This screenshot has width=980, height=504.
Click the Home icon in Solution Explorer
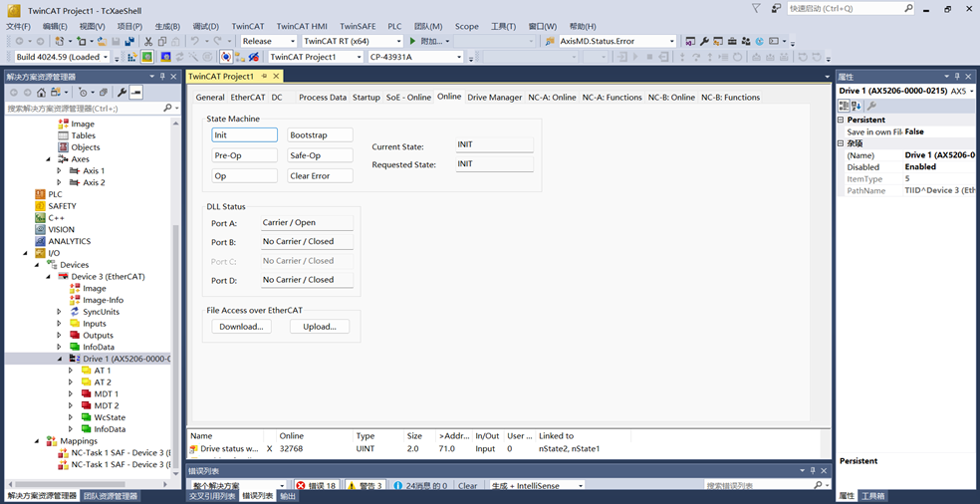41,93
